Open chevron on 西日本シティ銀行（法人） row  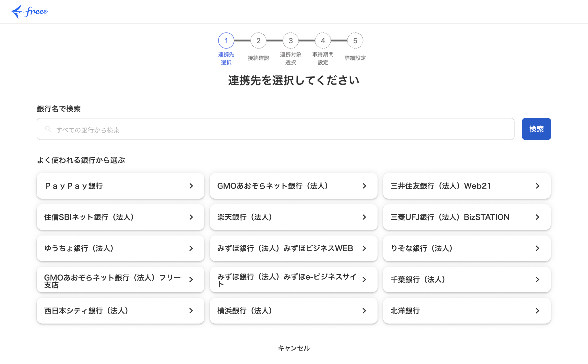tap(191, 311)
